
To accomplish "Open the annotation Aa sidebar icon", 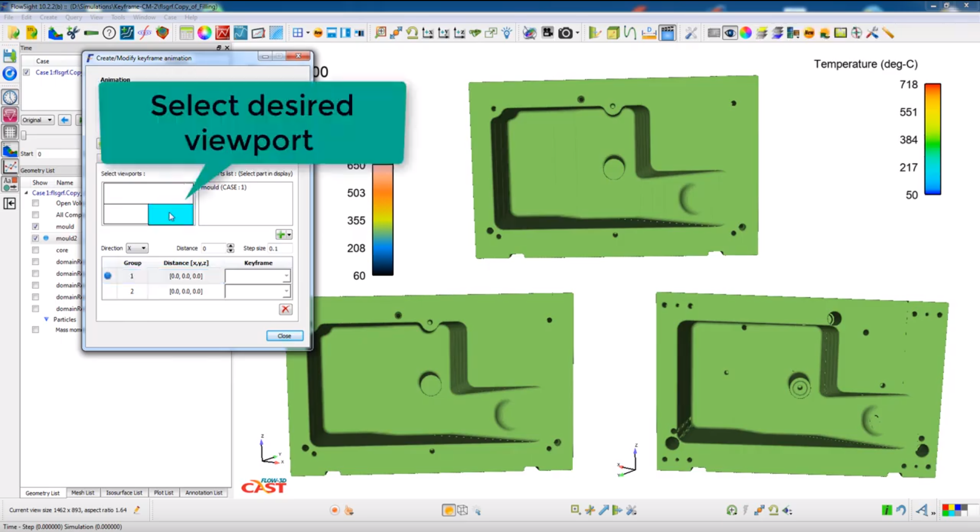I will coord(10,183).
